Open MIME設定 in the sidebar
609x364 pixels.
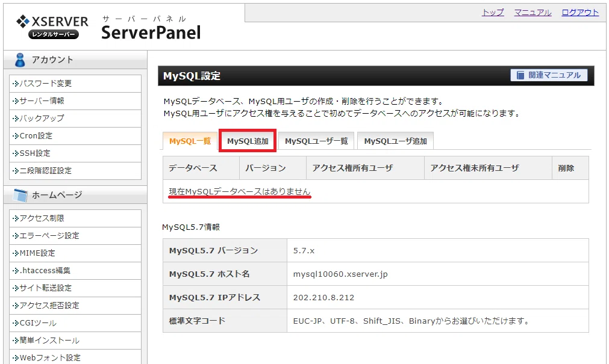tap(75, 253)
